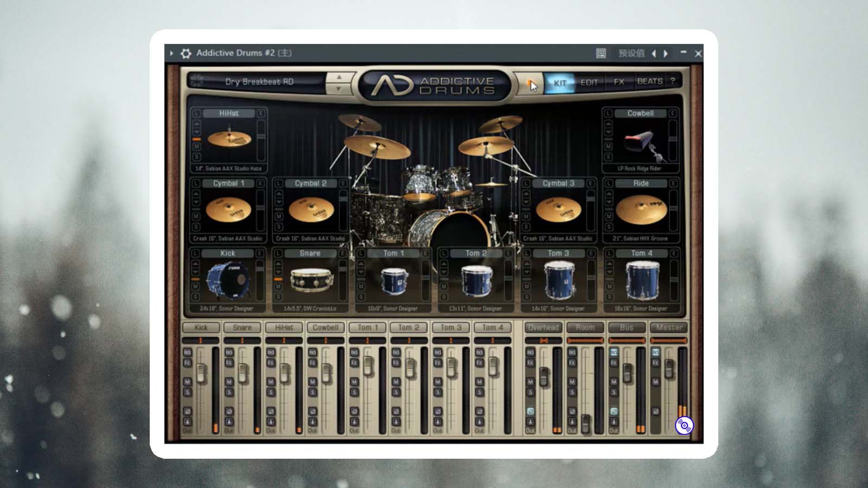The image size is (868, 488).
Task: Click the E edit button on Cowbell slot
Action: 673,113
